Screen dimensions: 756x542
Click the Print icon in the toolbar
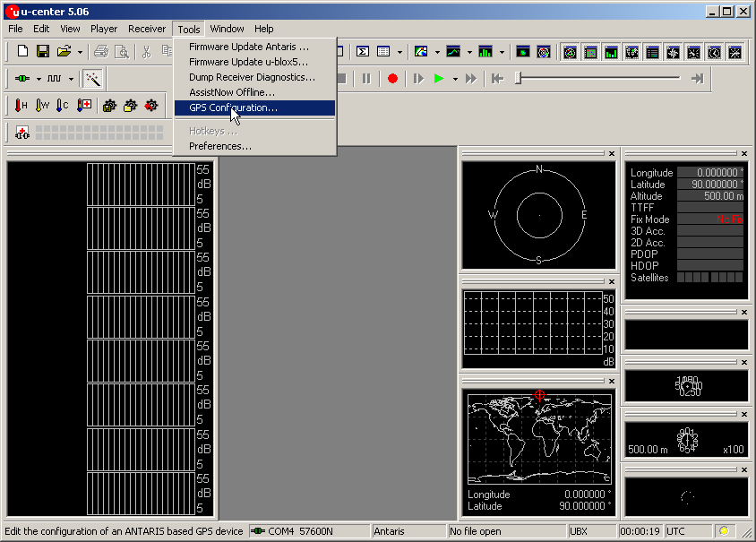tap(101, 51)
